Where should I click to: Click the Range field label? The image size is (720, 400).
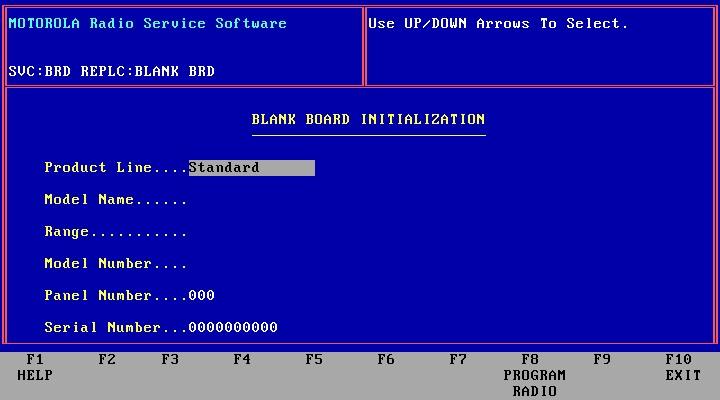point(67,231)
